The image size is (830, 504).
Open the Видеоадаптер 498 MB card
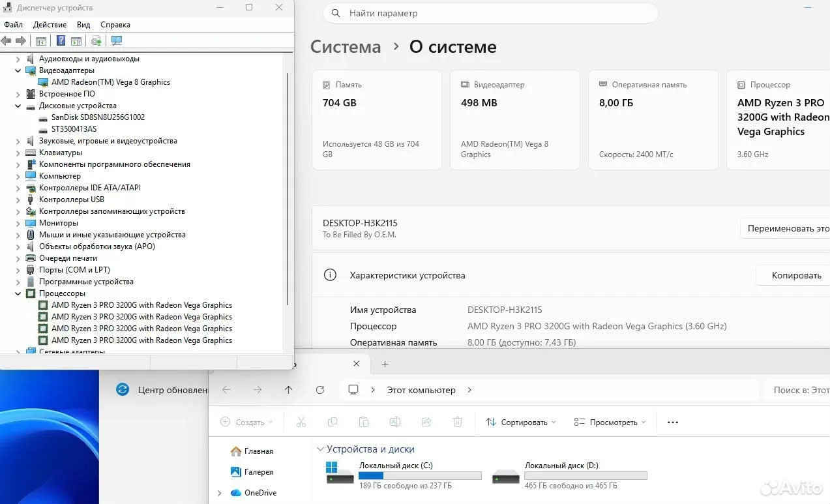point(515,120)
